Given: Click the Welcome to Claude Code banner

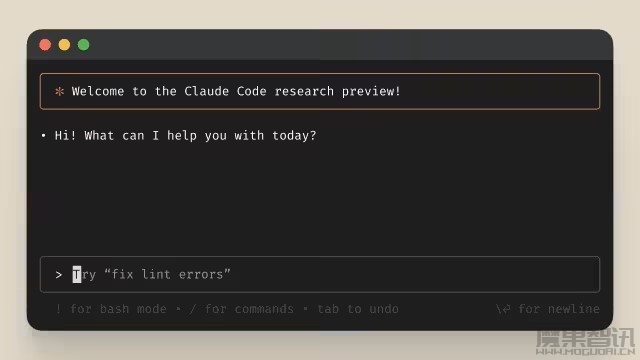Looking at the screenshot, I should [x=320, y=91].
